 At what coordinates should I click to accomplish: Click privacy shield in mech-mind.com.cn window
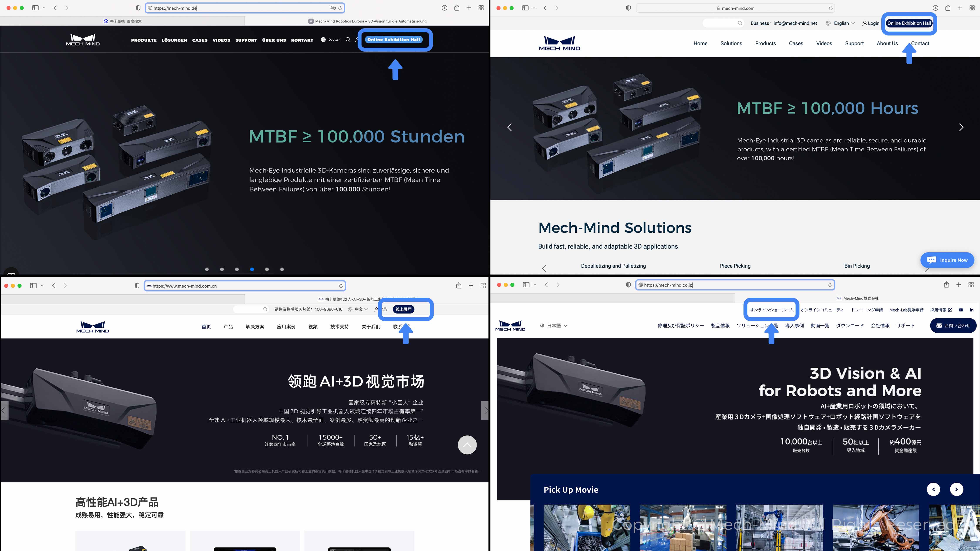coord(137,286)
